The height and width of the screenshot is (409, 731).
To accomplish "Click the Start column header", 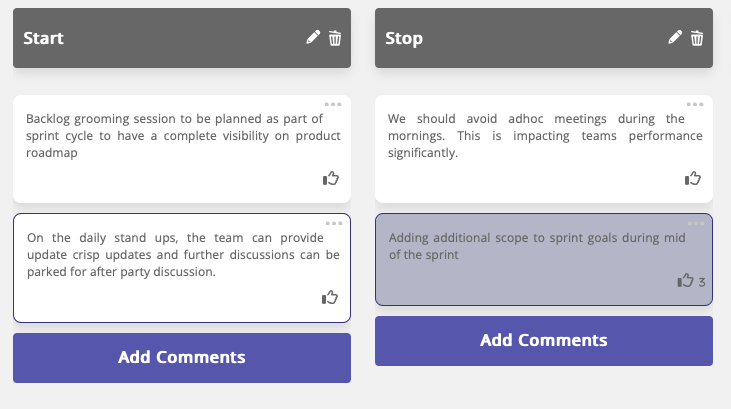I will pyautogui.click(x=150, y=38).
